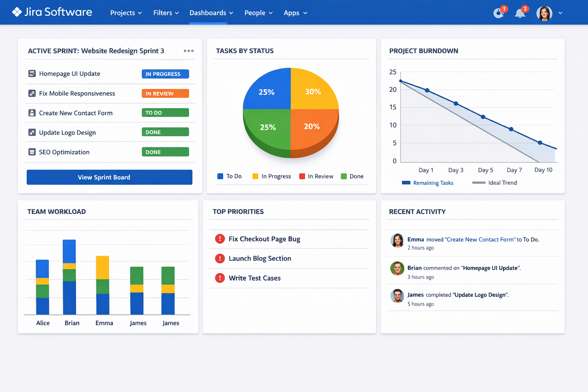Click the priority icon beside Write Test Cases
588x392 pixels.
[220, 278]
